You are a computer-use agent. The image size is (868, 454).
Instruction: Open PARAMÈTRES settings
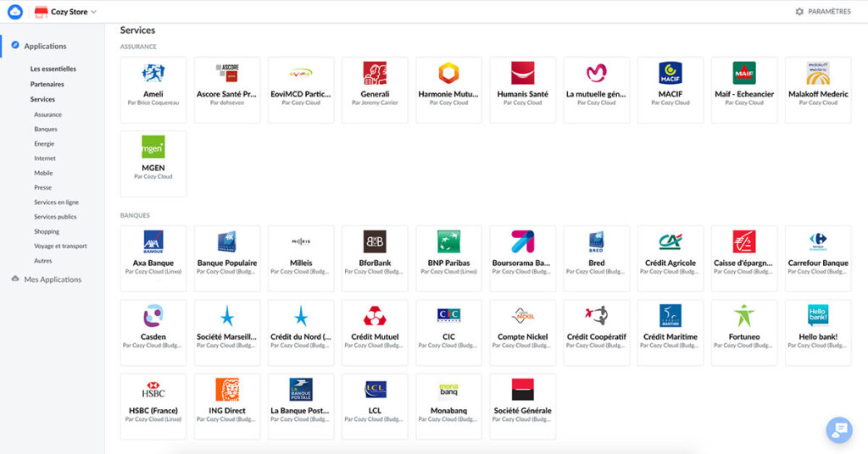click(822, 12)
